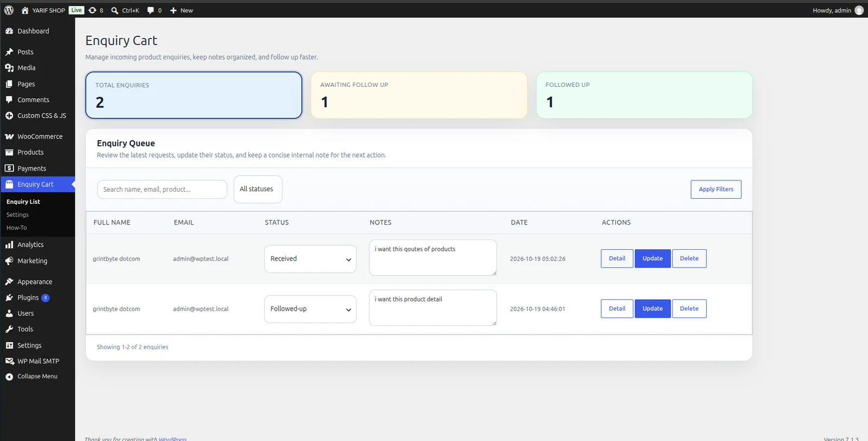
Task: Click Delete for the Followed-up enquiry
Action: (x=689, y=308)
